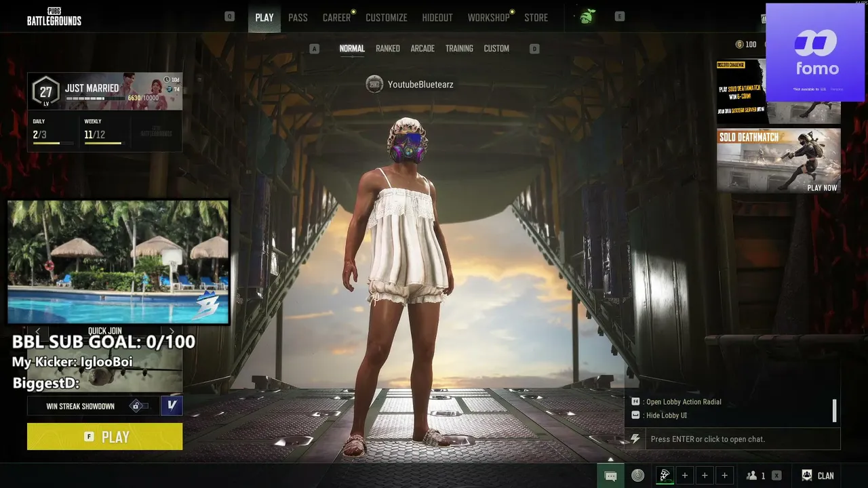
Task: Click the spacebar key icon for Hide Lobby UI
Action: [x=635, y=415]
